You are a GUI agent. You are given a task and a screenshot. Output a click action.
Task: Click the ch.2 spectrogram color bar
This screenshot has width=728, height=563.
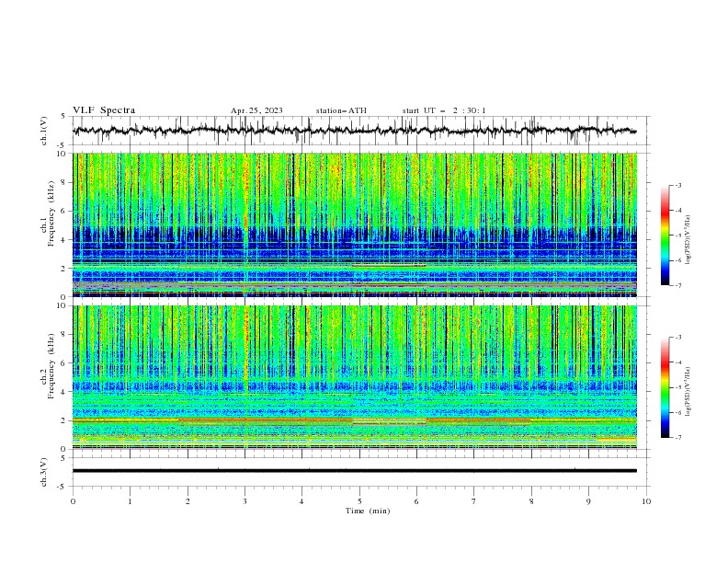click(x=665, y=387)
